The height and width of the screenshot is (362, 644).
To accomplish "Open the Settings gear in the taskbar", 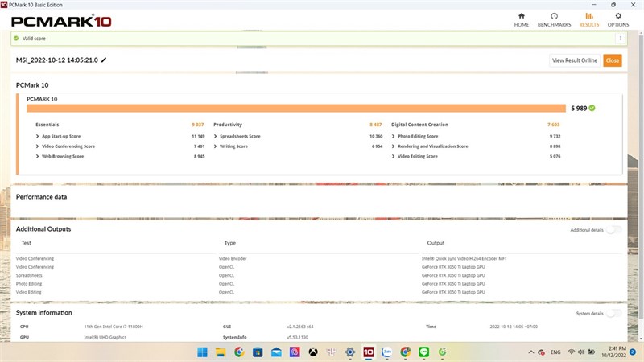I will pos(350,352).
